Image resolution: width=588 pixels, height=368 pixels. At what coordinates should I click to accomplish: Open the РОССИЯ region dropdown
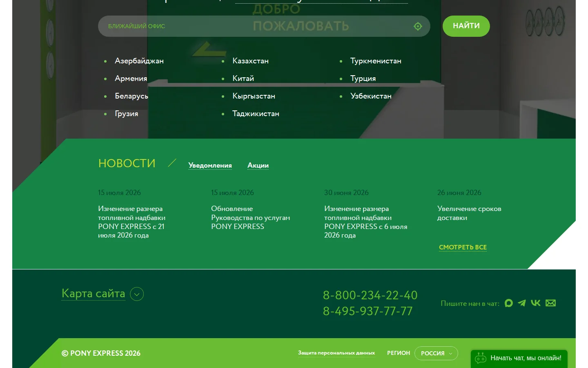[436, 353]
